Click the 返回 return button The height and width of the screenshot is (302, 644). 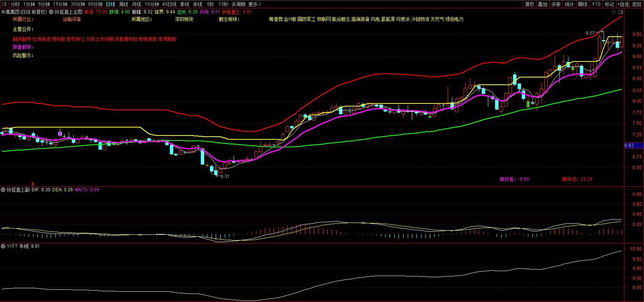tap(636, 4)
